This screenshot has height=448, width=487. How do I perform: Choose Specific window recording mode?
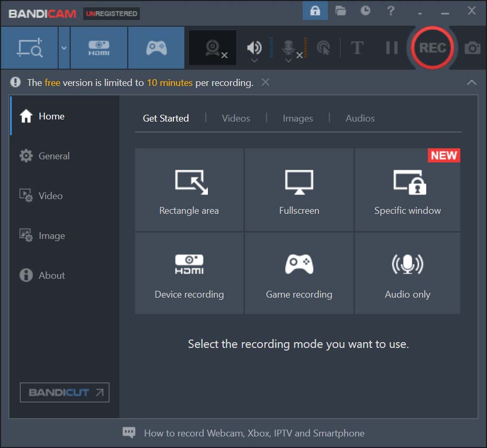407,190
